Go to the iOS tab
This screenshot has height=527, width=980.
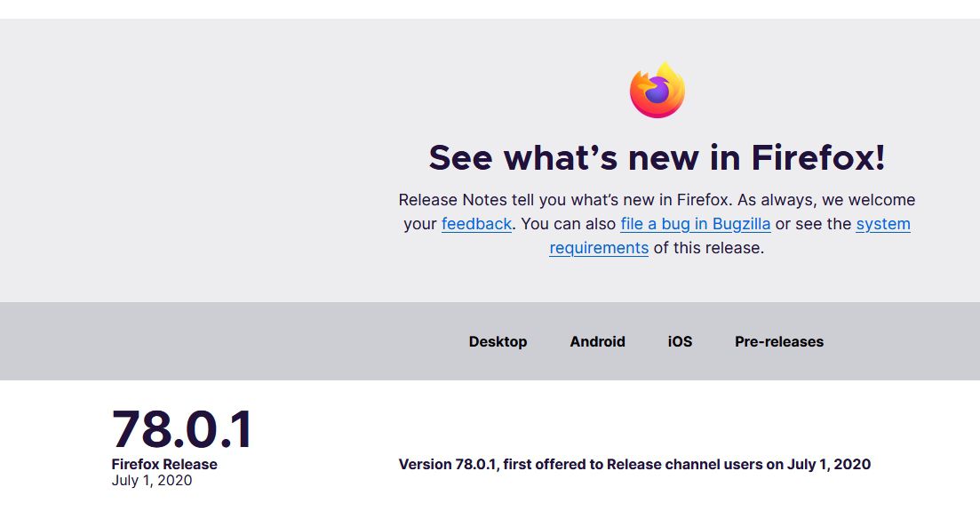click(x=680, y=341)
